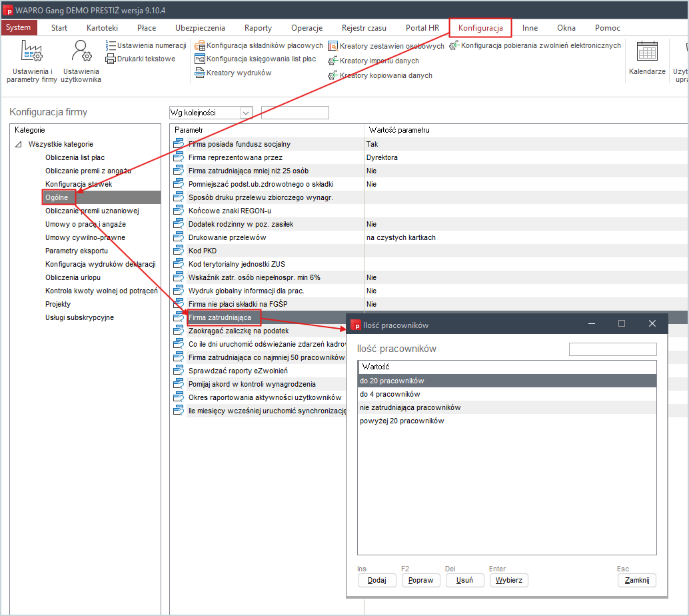
Task: Select Obliczenia list płac category
Action: click(x=75, y=157)
